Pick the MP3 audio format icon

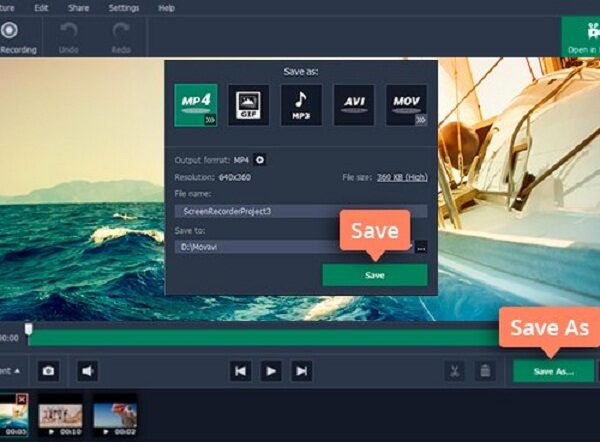tap(301, 104)
